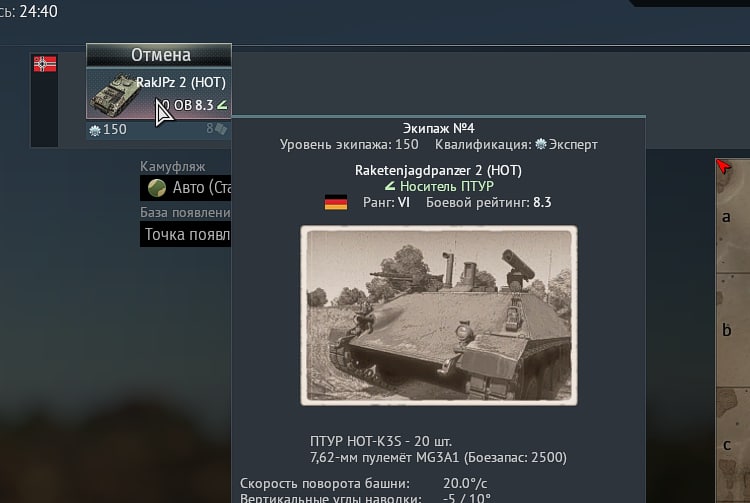
Task: Click the German flag in the tooltip
Action: (336, 202)
